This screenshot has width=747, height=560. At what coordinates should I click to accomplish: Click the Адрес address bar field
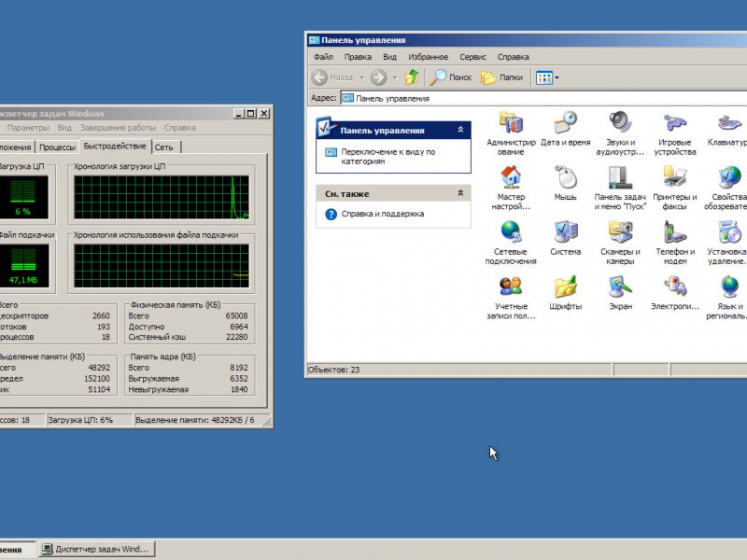tap(543, 98)
